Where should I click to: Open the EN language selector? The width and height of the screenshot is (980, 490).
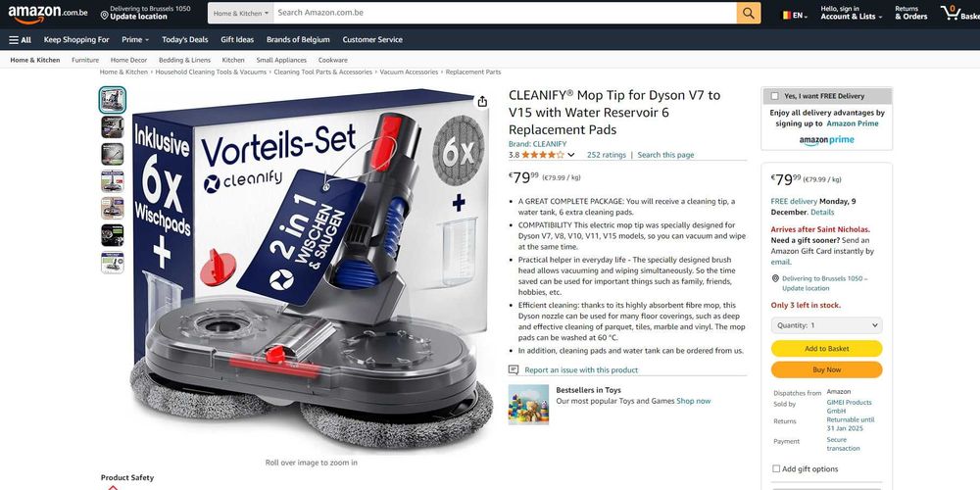coord(795,15)
